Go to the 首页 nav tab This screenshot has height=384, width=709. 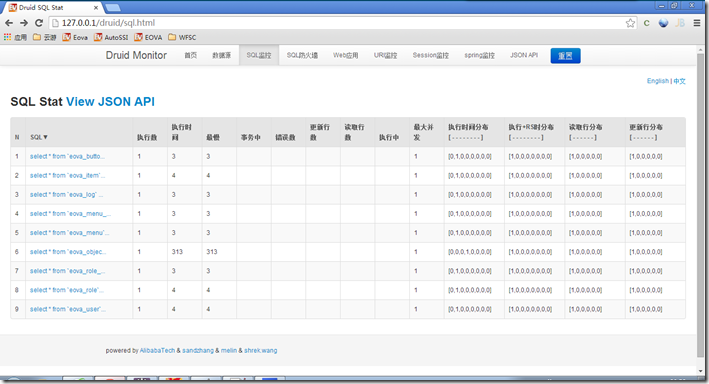[x=190, y=55]
